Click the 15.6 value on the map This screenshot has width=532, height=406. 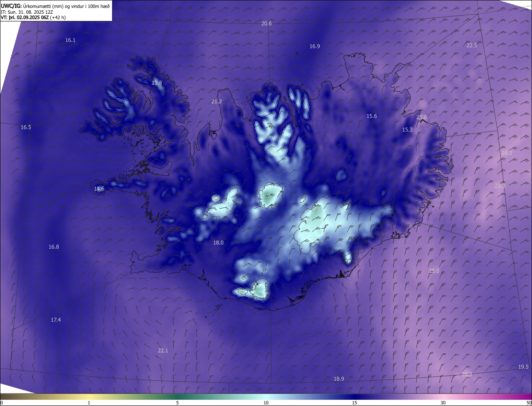(x=372, y=116)
